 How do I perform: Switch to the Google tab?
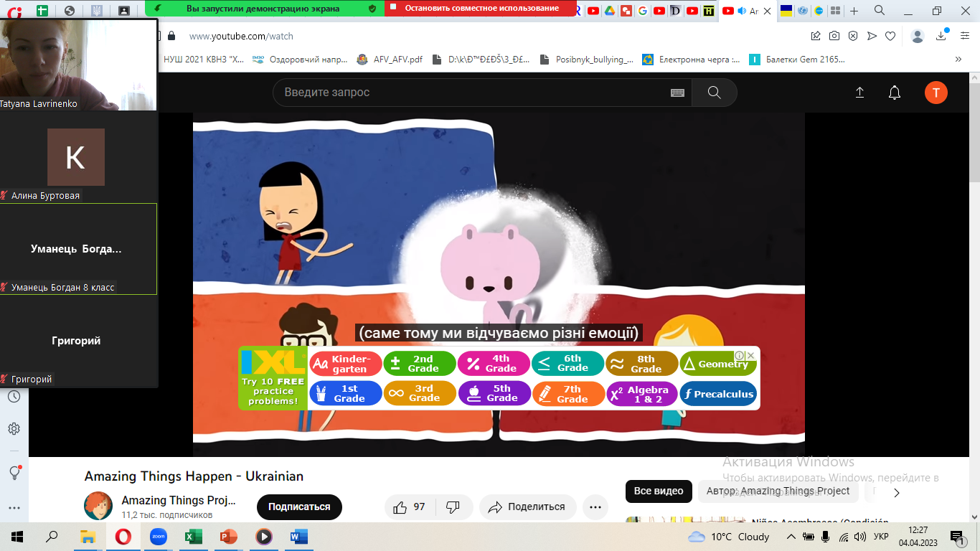pyautogui.click(x=642, y=11)
